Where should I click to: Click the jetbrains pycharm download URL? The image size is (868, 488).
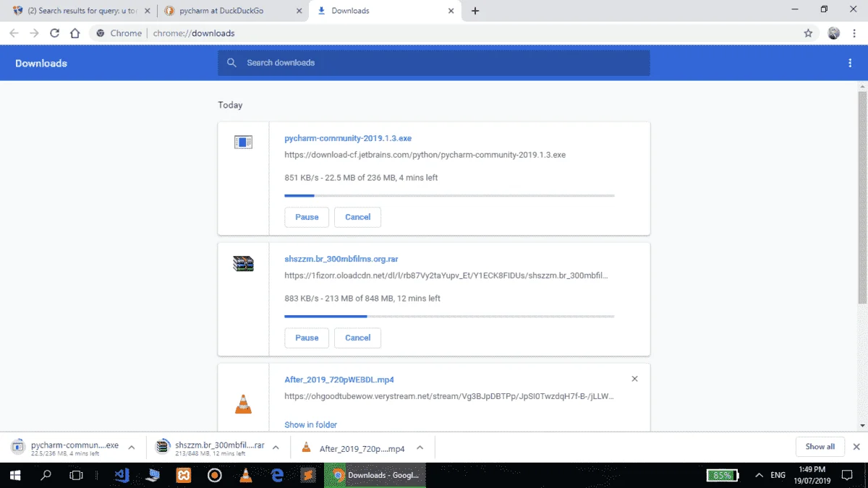click(x=425, y=155)
